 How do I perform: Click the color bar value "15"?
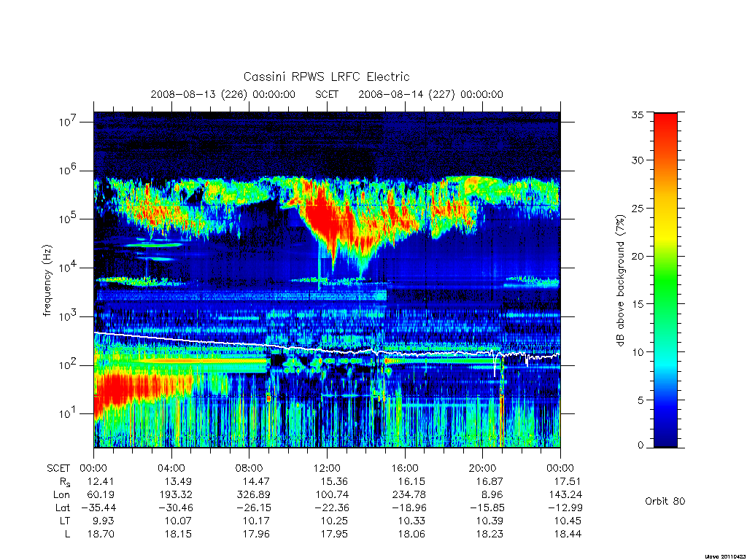pyautogui.click(x=638, y=303)
